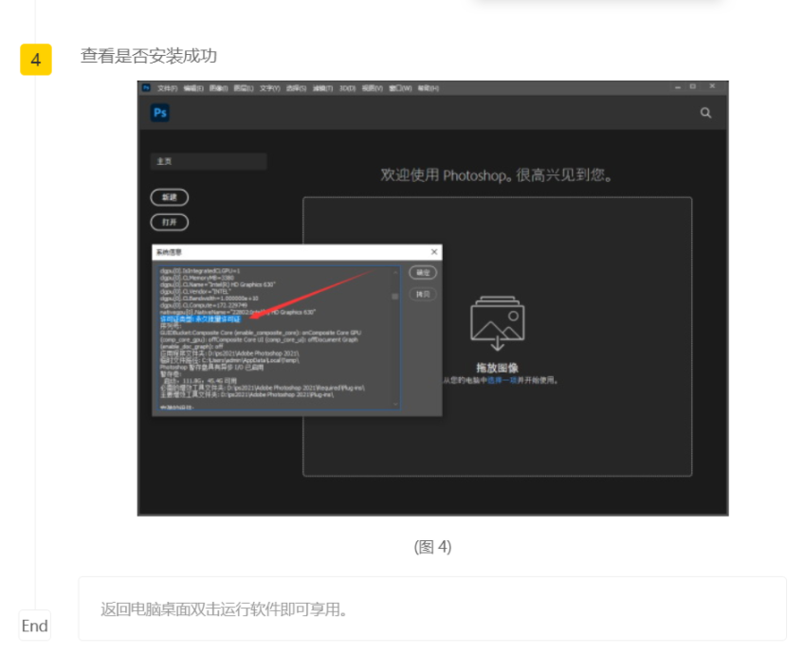
Task: Open the 视图(V) menu
Action: click(x=373, y=88)
